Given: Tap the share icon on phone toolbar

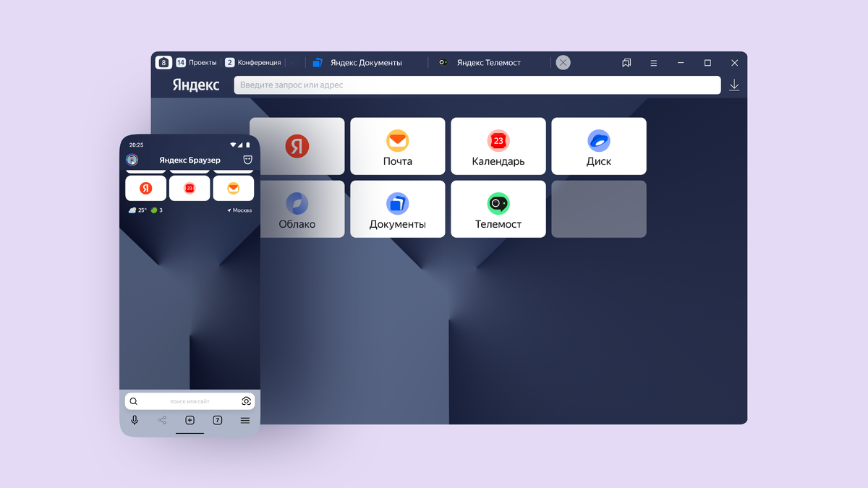Looking at the screenshot, I should coord(162,420).
